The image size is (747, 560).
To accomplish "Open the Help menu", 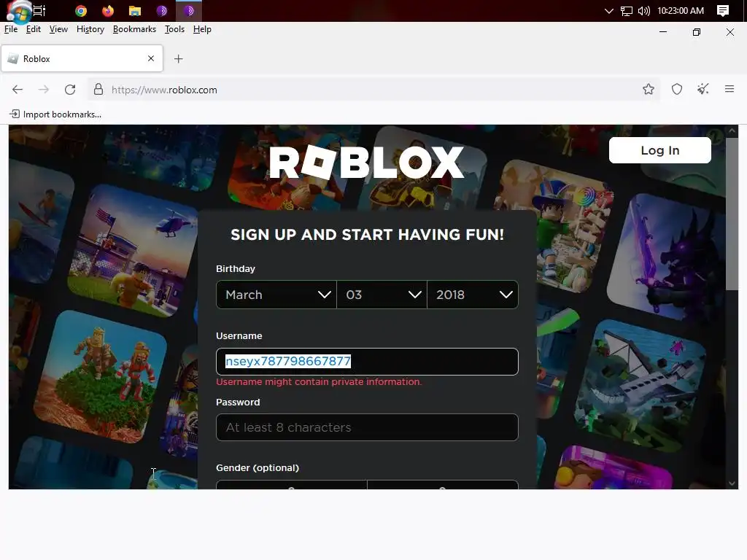I will [202, 29].
